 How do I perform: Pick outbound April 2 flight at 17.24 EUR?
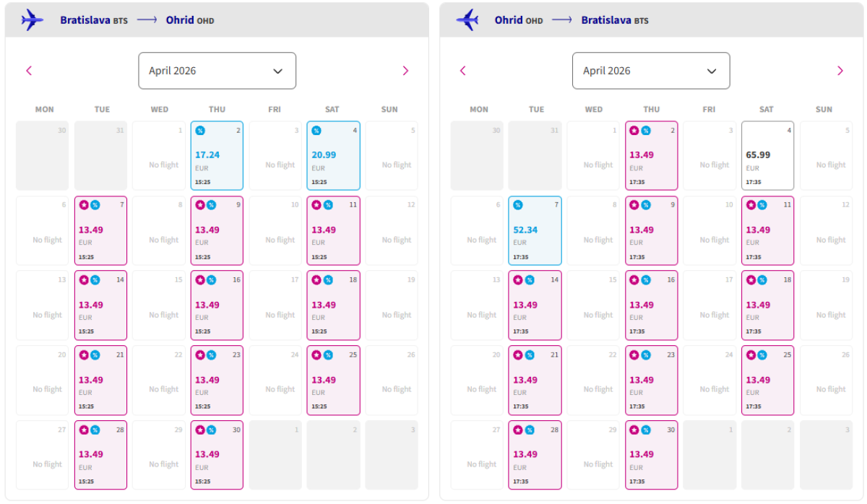(217, 156)
